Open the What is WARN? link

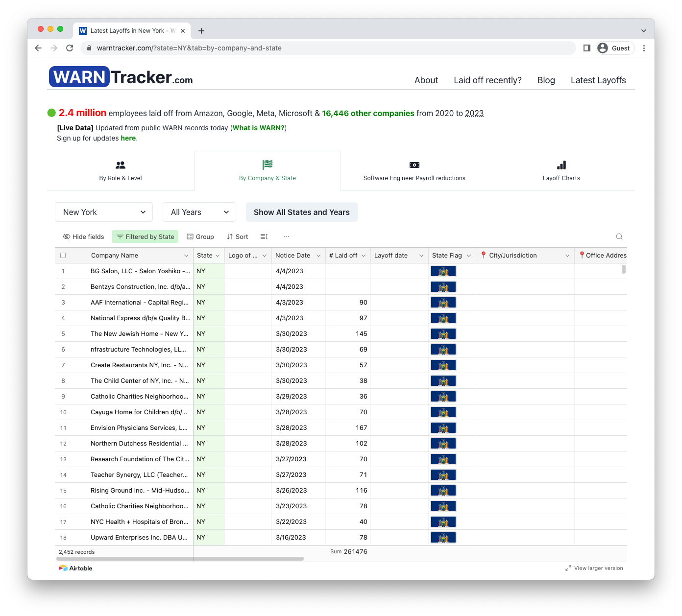coord(259,128)
